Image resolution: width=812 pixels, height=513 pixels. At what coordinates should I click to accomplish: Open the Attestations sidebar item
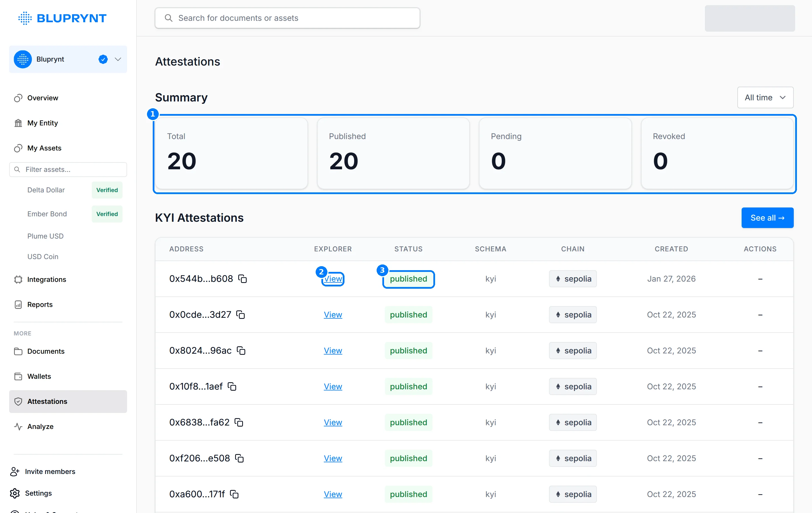tap(68, 401)
